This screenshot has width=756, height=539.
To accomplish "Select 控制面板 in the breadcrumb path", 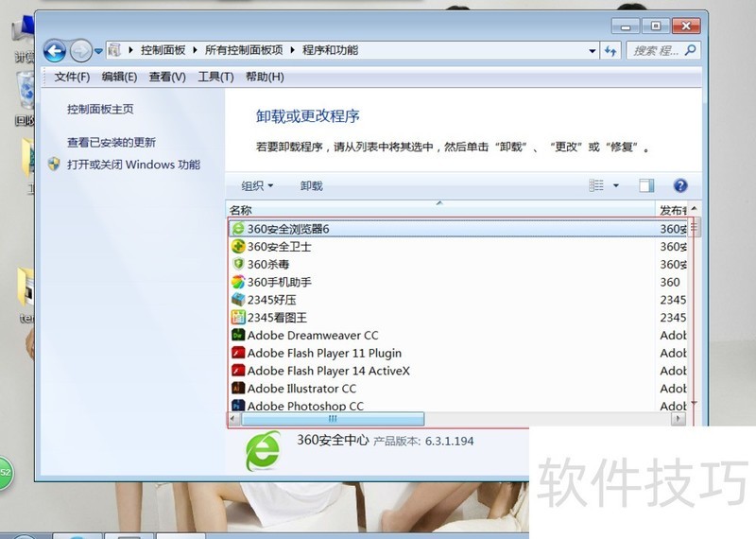I will (163, 50).
